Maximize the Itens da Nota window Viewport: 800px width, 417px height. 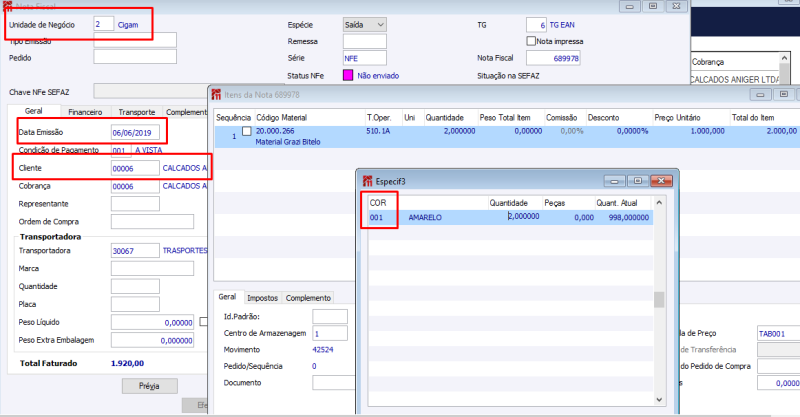[784, 94]
